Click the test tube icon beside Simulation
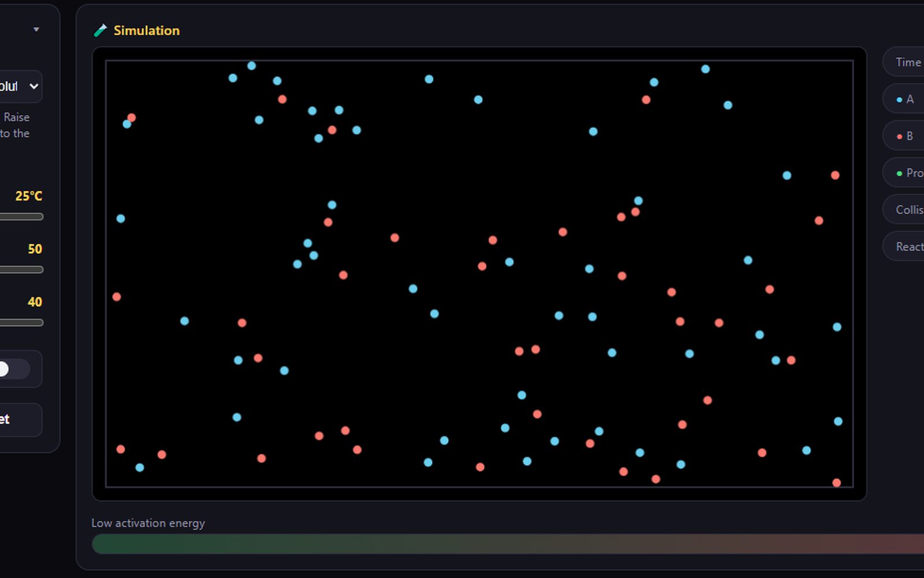 coord(100,31)
